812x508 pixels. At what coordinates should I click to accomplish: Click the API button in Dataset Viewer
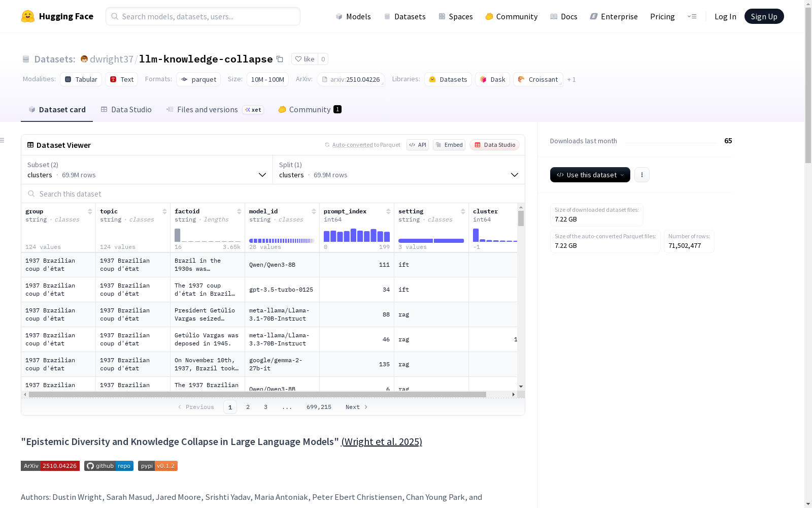(x=418, y=145)
